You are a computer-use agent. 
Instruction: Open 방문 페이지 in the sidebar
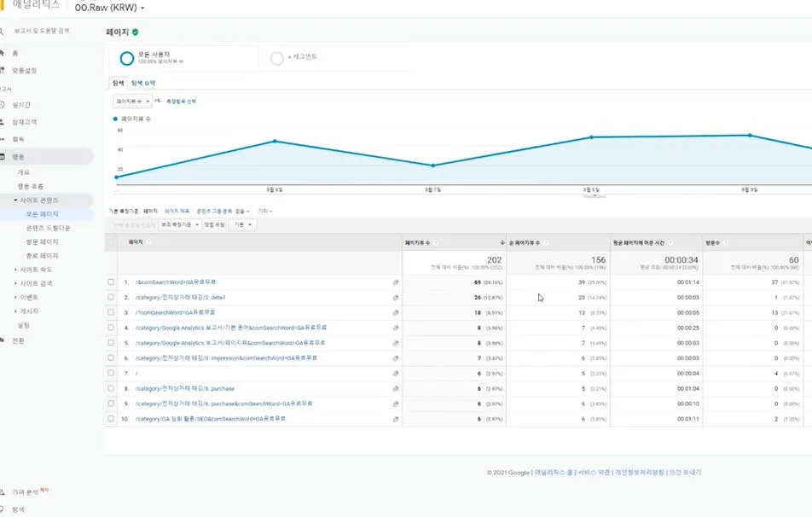pos(43,242)
